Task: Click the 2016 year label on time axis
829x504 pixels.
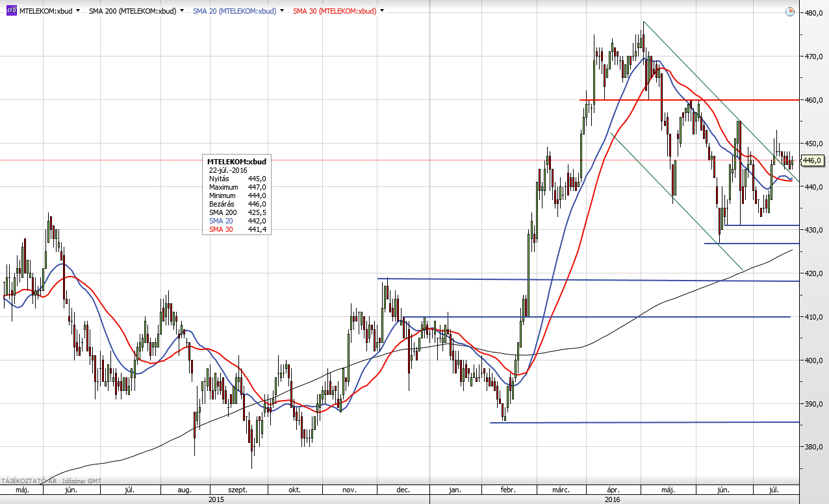Action: 613,499
